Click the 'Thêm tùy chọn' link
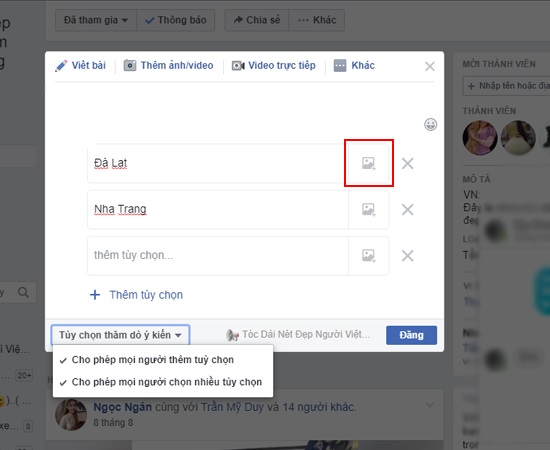 (x=146, y=295)
